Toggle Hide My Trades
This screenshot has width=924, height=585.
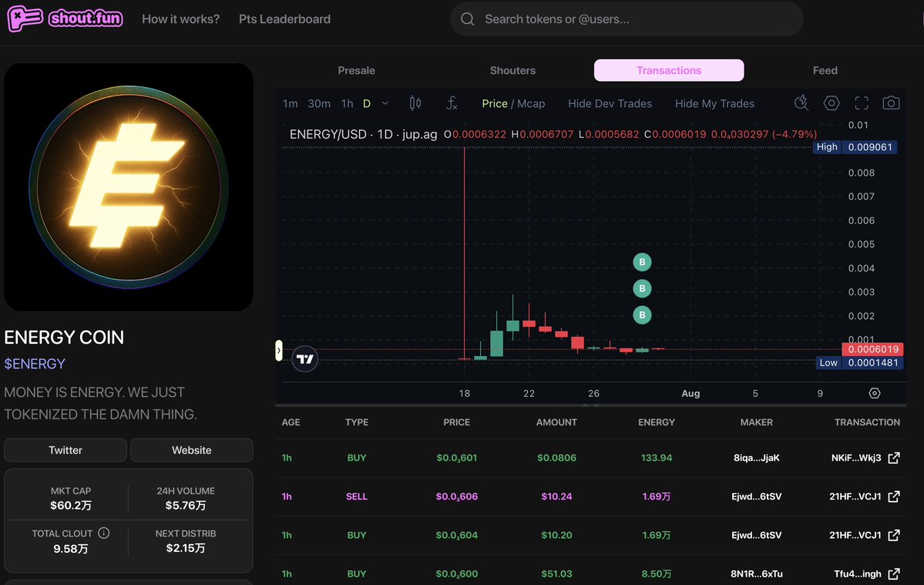click(x=714, y=104)
